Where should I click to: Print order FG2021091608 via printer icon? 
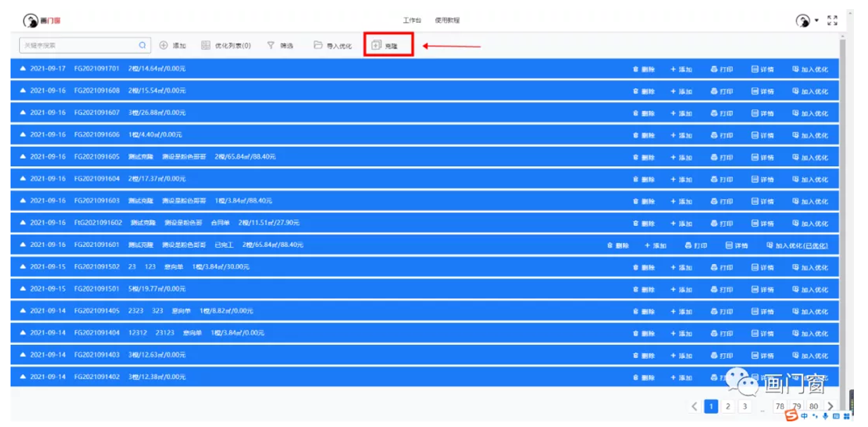(714, 91)
